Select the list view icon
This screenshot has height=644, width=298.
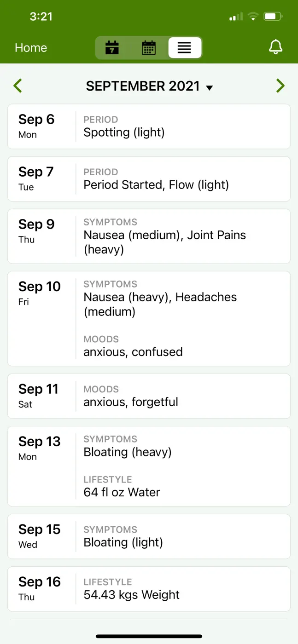[184, 47]
